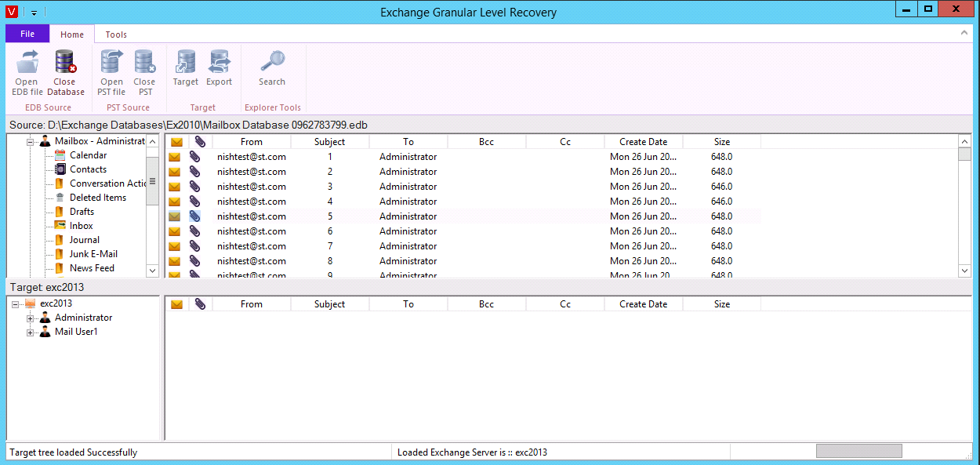Click envelope icon of email 6

[175, 231]
